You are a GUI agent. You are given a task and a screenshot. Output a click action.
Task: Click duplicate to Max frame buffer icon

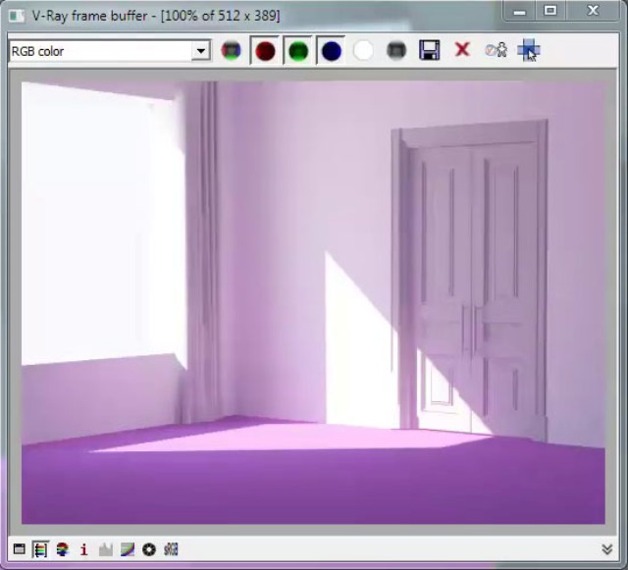(496, 50)
